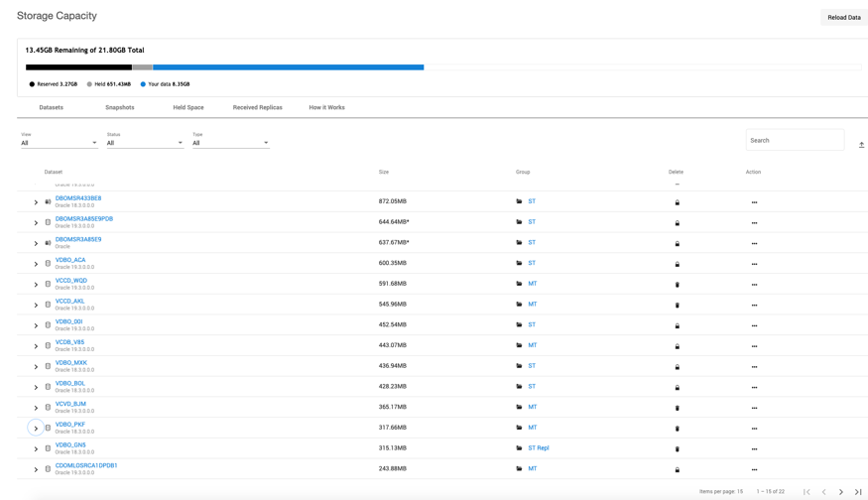Viewport: 868px width, 500px height.
Task: Switch to the Snapshots tab
Action: pos(120,107)
